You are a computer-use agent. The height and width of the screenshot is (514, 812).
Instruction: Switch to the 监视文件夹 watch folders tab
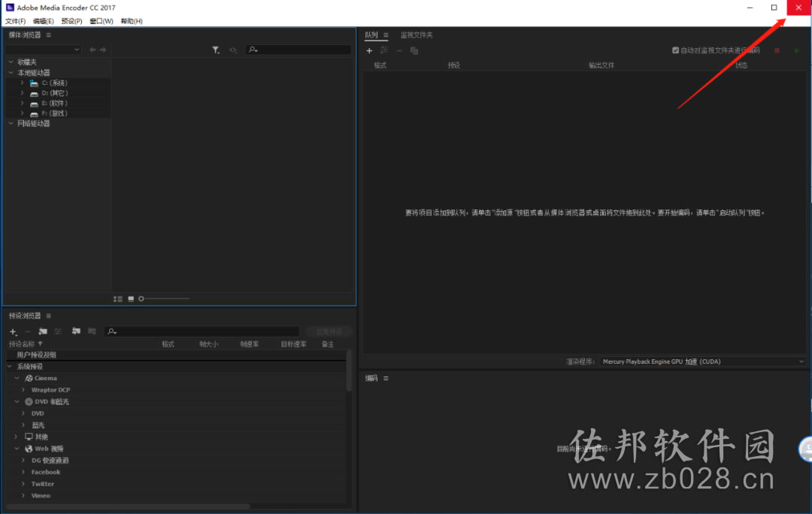click(417, 35)
